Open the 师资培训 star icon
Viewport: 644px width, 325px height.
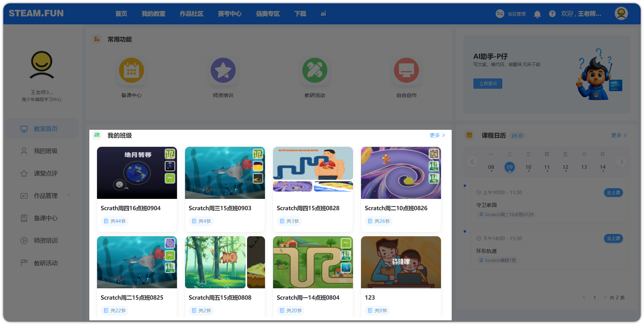coord(223,70)
